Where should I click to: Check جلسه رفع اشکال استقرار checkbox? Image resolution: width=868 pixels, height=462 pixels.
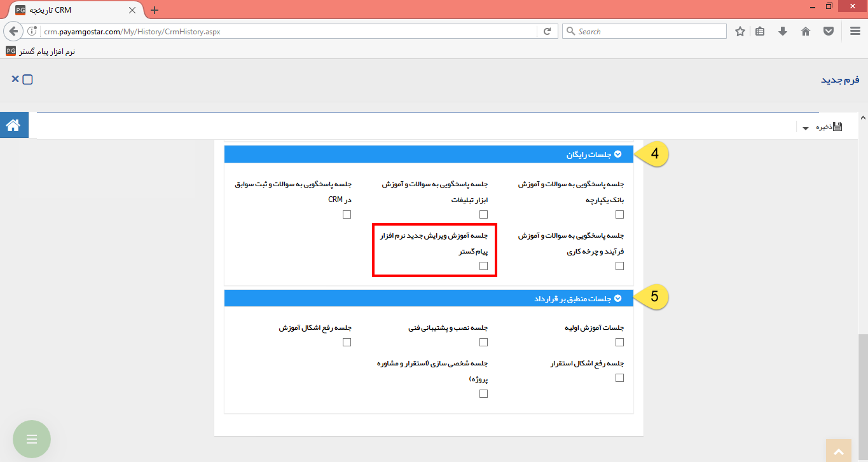click(x=620, y=378)
